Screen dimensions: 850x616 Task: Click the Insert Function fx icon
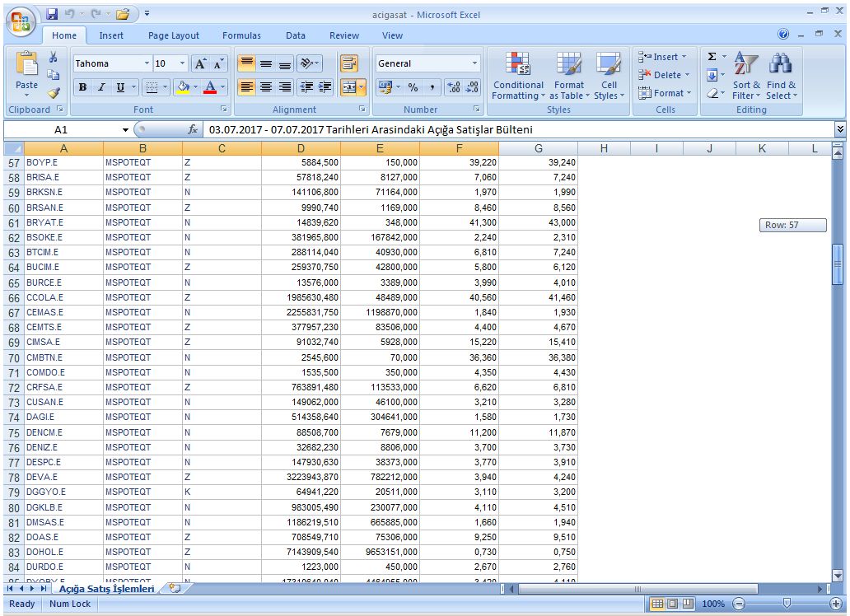(x=193, y=129)
